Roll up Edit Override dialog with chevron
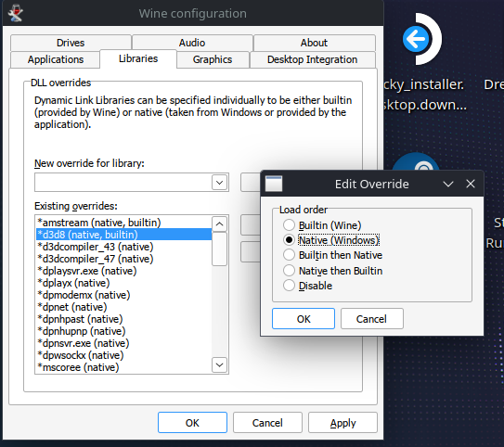 (448, 184)
